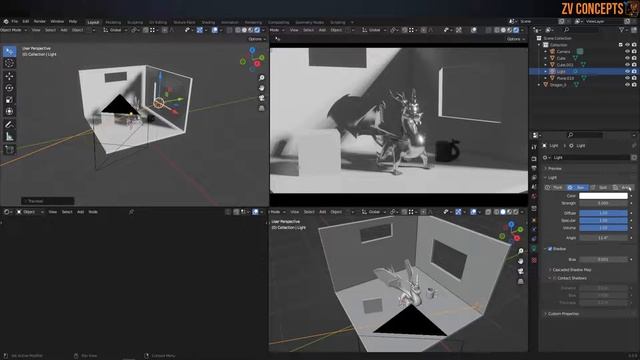Switch to the Layout workspace tab

pos(93,22)
